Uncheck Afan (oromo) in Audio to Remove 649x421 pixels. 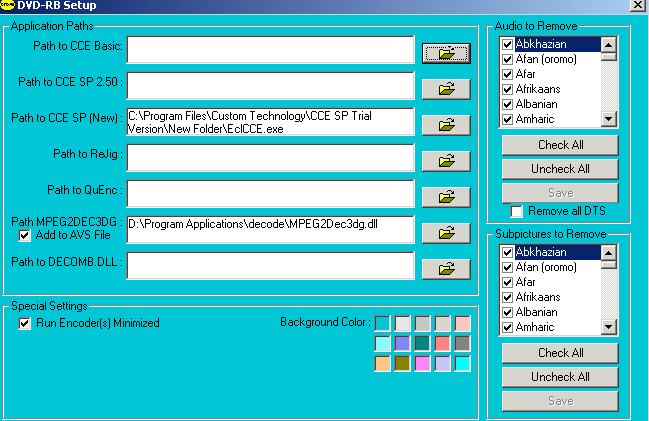tap(507, 59)
